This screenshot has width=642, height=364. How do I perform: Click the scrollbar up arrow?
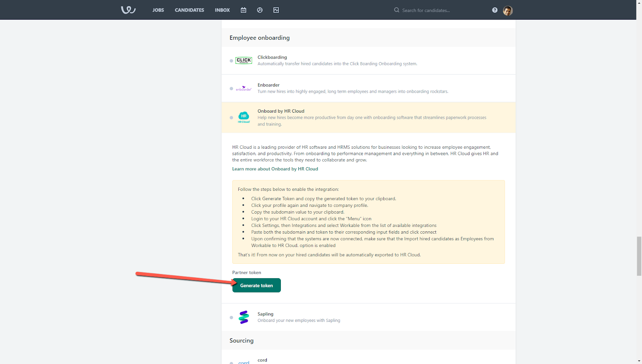(639, 3)
